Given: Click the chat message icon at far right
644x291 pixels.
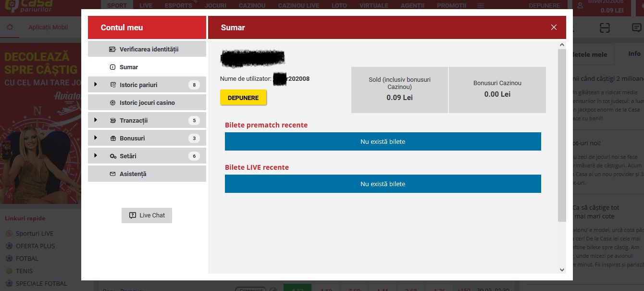Looking at the screenshot, I should coord(636,27).
